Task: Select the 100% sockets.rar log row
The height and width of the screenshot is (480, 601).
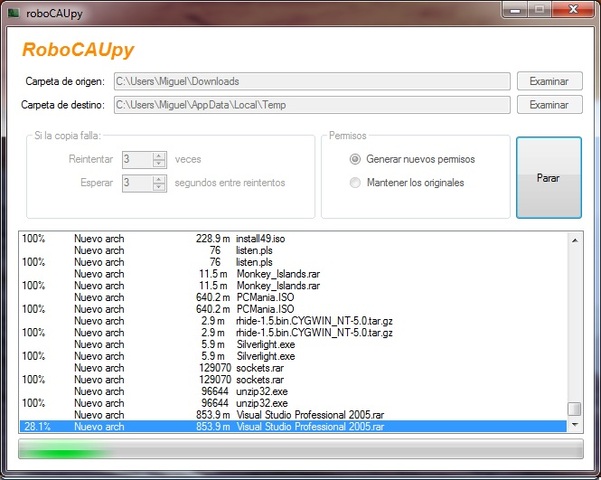Action: pos(293,380)
